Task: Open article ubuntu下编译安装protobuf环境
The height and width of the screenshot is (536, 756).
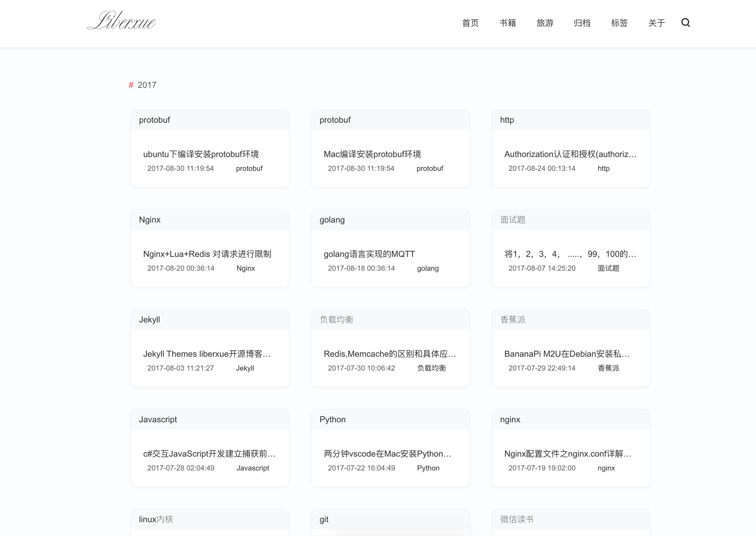Action: (x=201, y=154)
